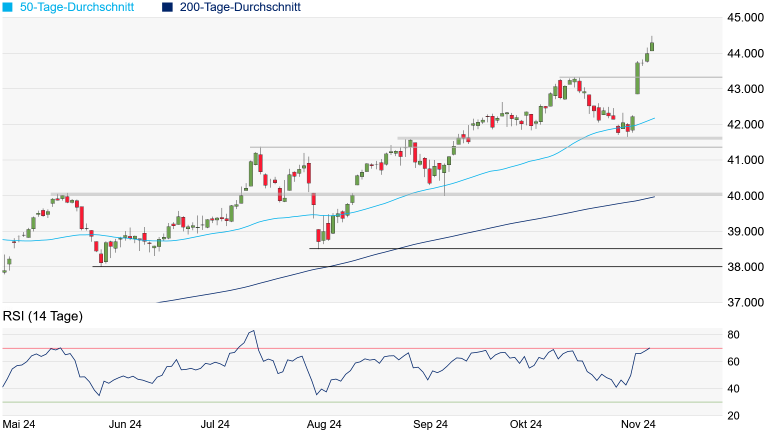The height and width of the screenshot is (430, 765).
Task: Select the Mai 24 date axis label
Action: coord(20,424)
